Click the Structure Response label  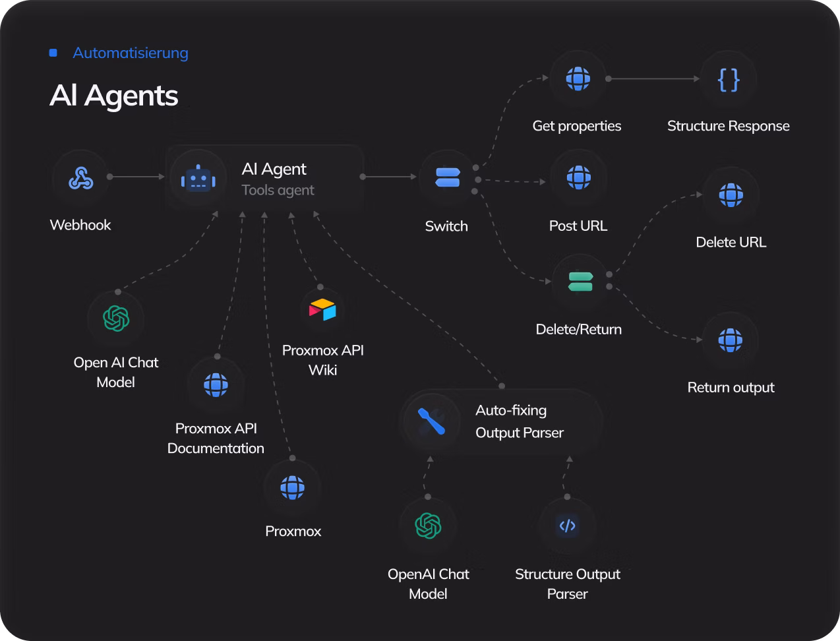click(x=729, y=126)
